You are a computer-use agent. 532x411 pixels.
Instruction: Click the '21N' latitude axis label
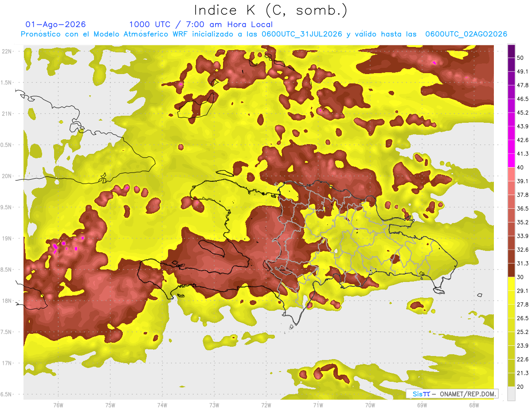(x=8, y=114)
